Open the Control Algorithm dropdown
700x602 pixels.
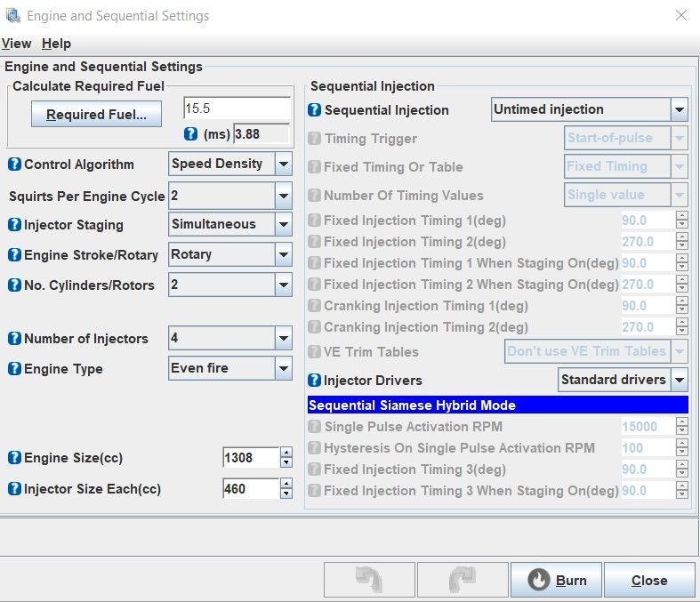pos(283,165)
